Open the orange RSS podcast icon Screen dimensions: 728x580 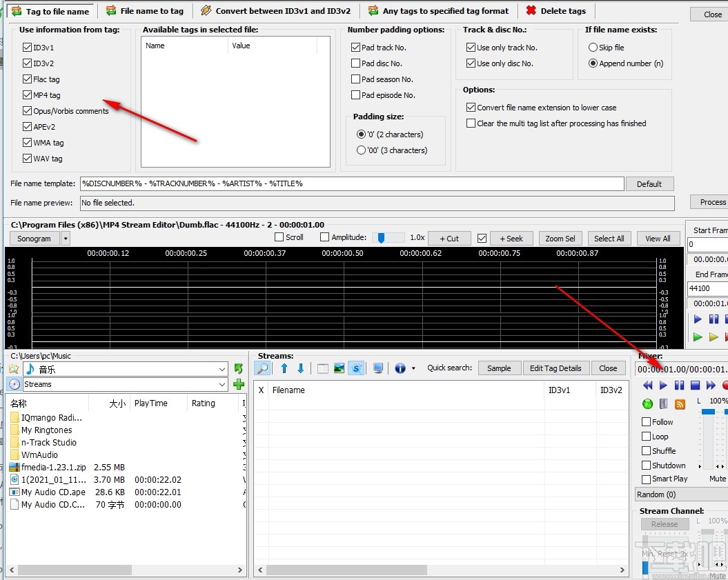(679, 403)
